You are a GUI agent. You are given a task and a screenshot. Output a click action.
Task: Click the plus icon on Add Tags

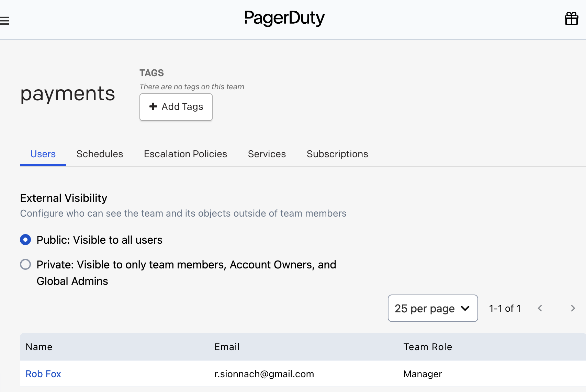153,107
